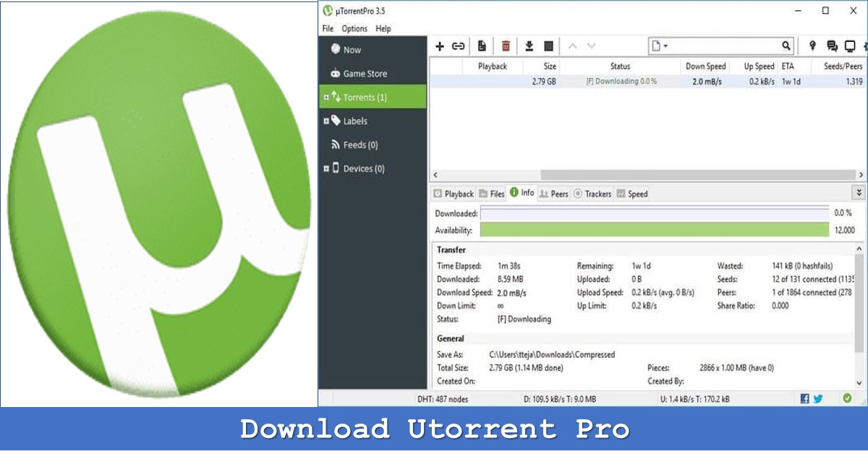
Task: Expand the Devices tree node
Action: pyautogui.click(x=326, y=168)
